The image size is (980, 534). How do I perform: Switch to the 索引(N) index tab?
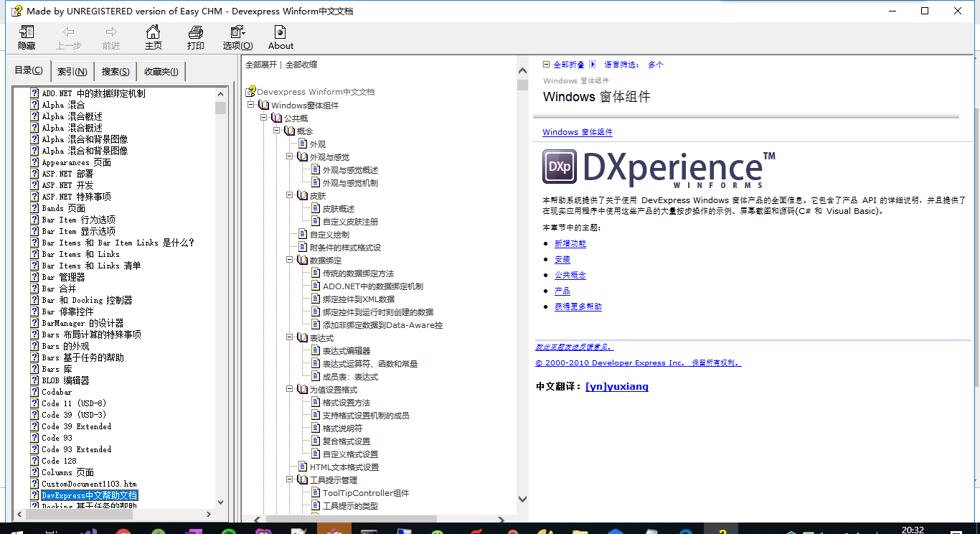72,71
